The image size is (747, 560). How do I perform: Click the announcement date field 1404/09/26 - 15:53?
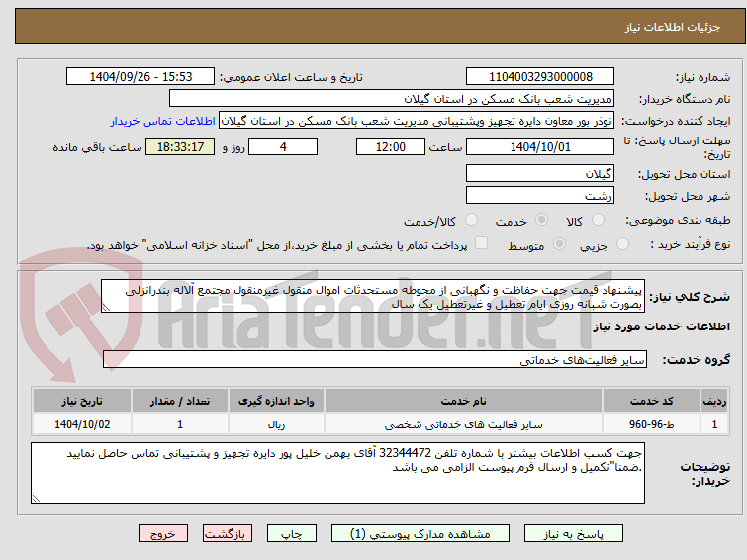[x=140, y=77]
